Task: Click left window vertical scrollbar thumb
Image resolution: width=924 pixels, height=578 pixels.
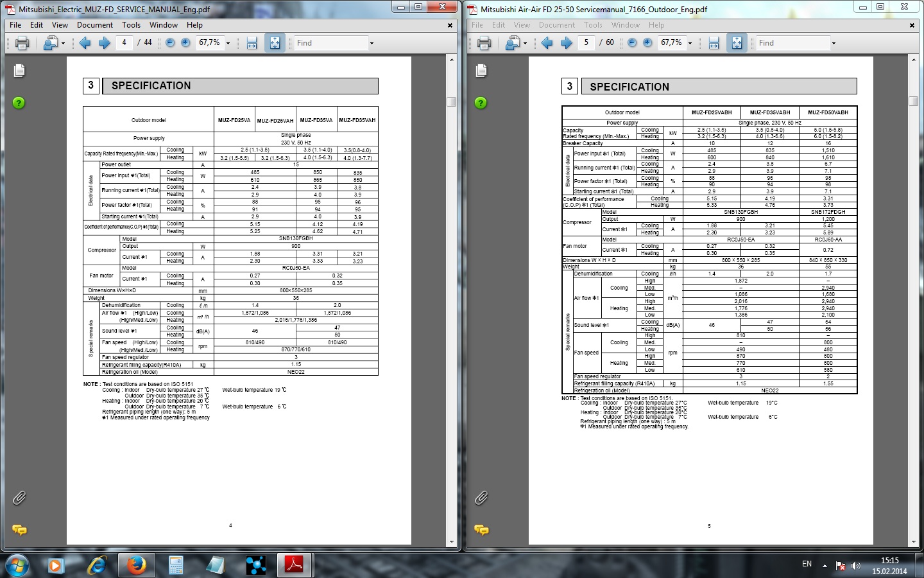Action: point(451,101)
